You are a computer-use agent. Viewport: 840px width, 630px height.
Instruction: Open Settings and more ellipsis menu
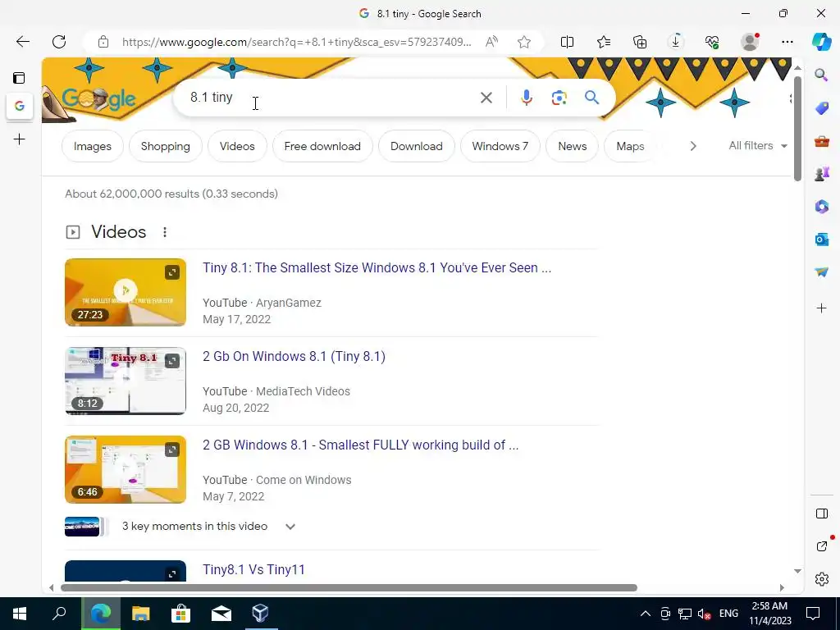coord(787,42)
